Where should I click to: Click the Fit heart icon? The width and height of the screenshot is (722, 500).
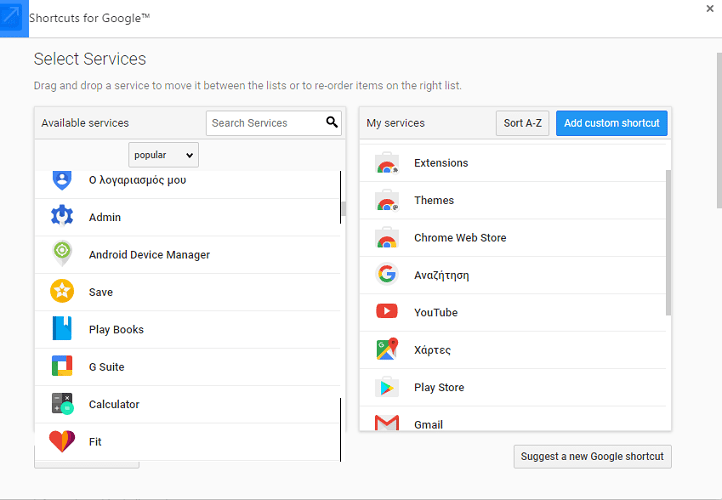(62, 441)
